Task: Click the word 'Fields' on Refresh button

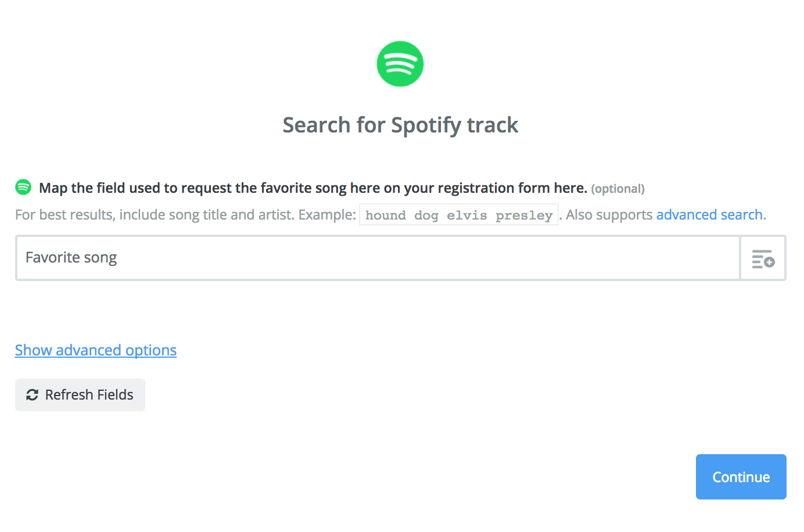Action: click(115, 395)
